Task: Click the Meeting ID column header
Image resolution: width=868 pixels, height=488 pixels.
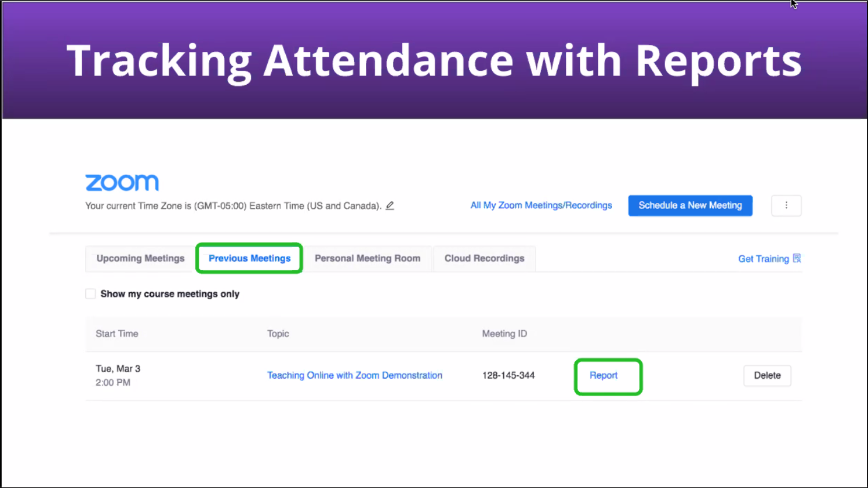Action: tap(504, 334)
